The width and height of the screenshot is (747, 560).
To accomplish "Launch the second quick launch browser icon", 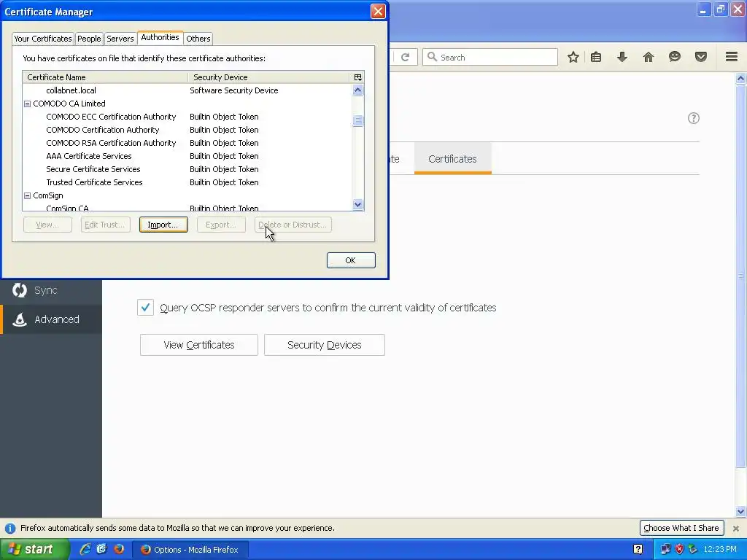I will 102,549.
